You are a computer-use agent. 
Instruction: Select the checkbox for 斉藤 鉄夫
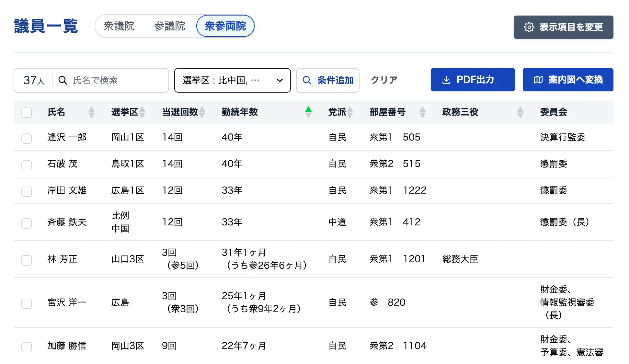point(27,223)
